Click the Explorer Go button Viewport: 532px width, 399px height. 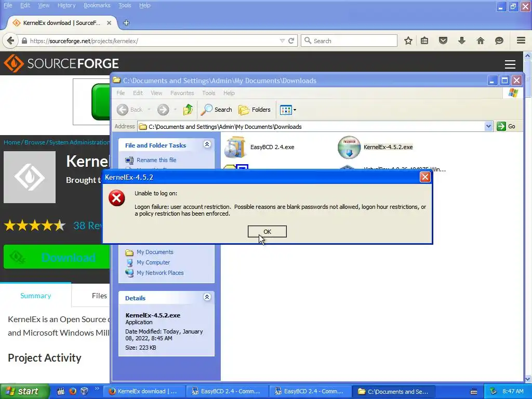(x=506, y=126)
